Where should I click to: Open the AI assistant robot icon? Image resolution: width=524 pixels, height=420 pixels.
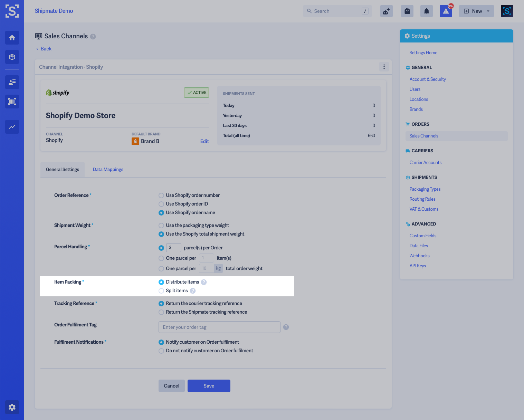pos(386,11)
